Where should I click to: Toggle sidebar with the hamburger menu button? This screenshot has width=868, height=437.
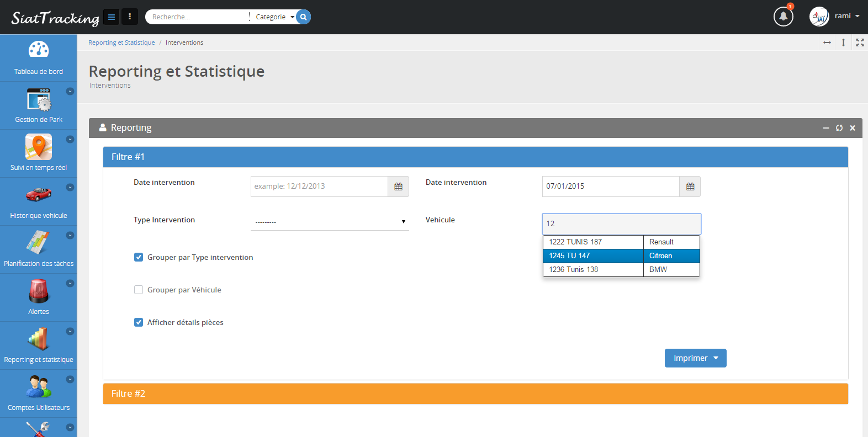[x=111, y=17]
